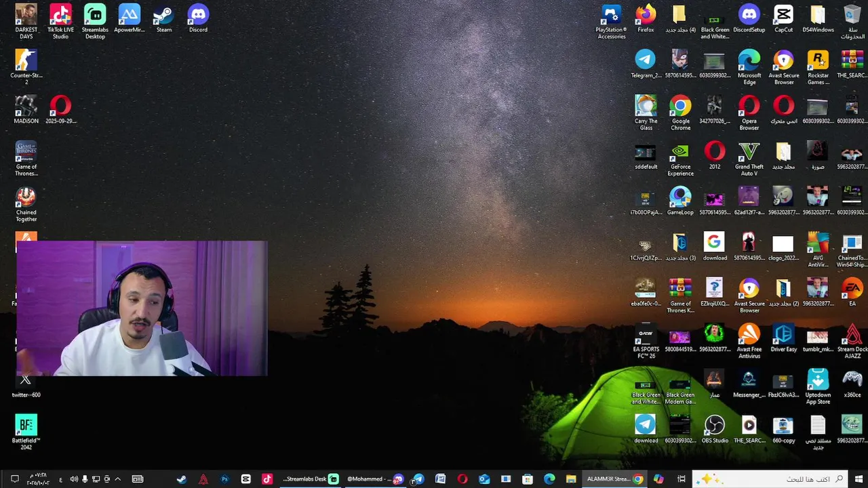Open Photoshop from the taskbar
Viewport: 868px width, 488px height.
224,479
